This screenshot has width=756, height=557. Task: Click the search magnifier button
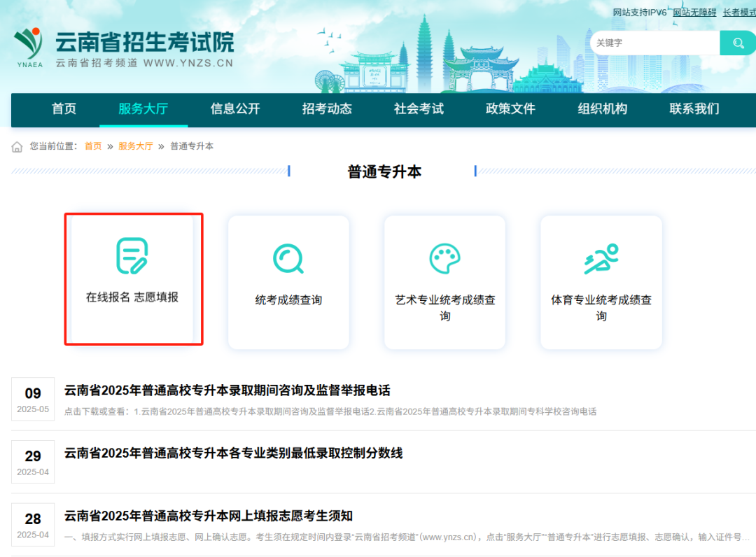point(737,43)
